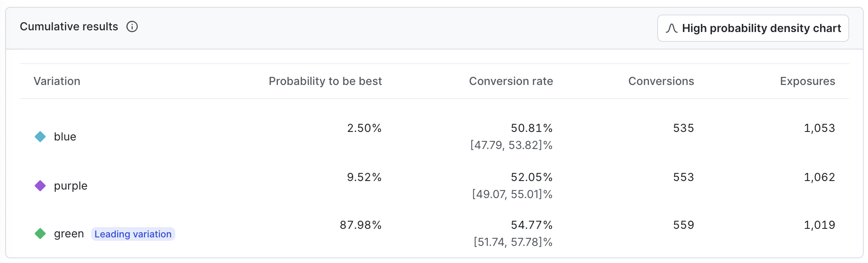Click the Cumulative results heading
This screenshot has height=263, width=868.
click(x=69, y=26)
